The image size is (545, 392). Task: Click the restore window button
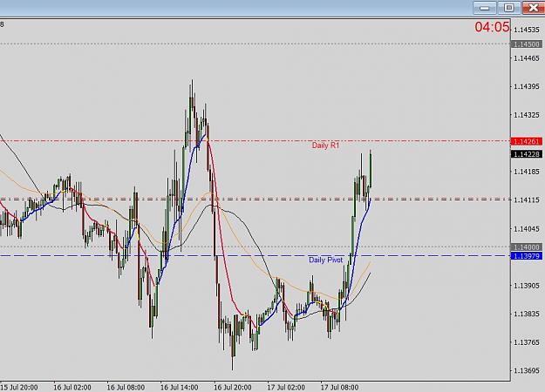509,8
